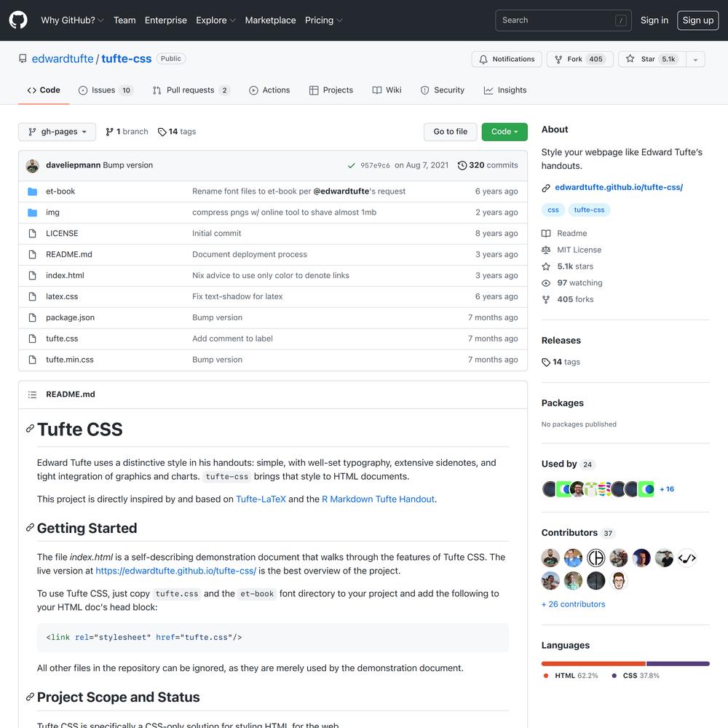Screen dimensions: 728x728
Task: Star the repository
Action: (x=652, y=60)
